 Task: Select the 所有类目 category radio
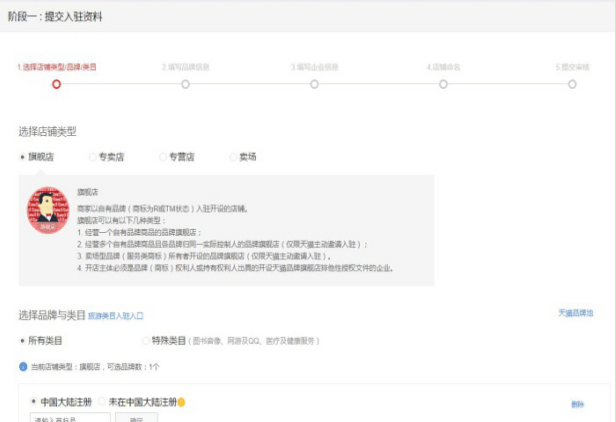23,341
